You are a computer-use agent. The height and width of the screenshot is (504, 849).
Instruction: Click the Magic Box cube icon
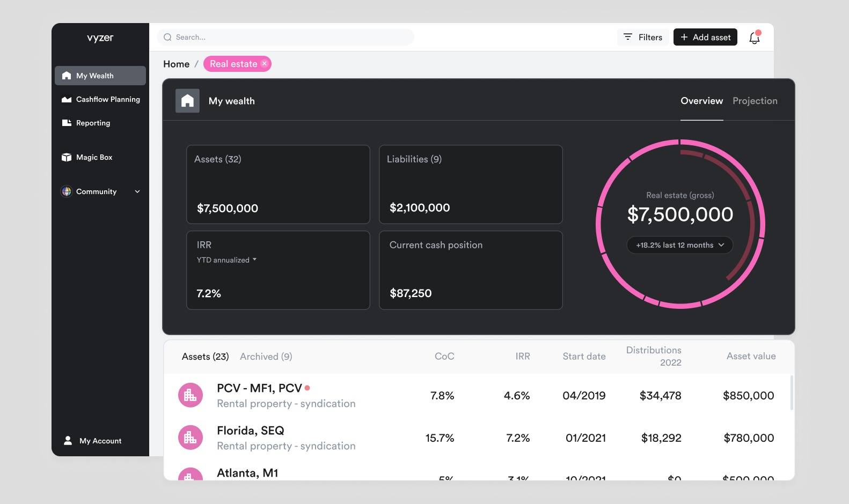67,157
